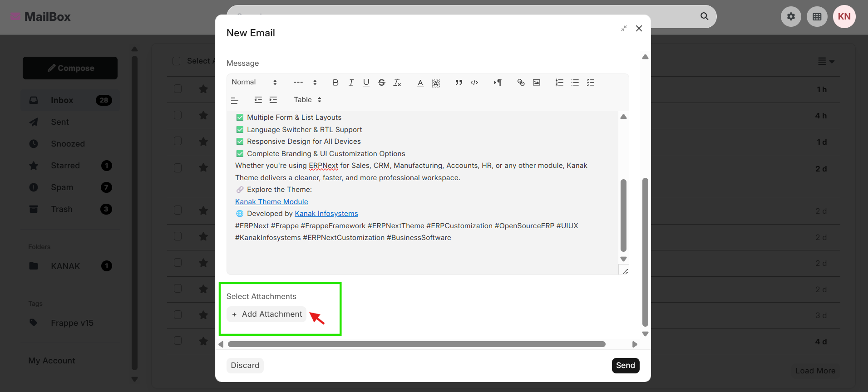This screenshot has height=392, width=868.
Task: Click Add Attachment button
Action: [266, 314]
